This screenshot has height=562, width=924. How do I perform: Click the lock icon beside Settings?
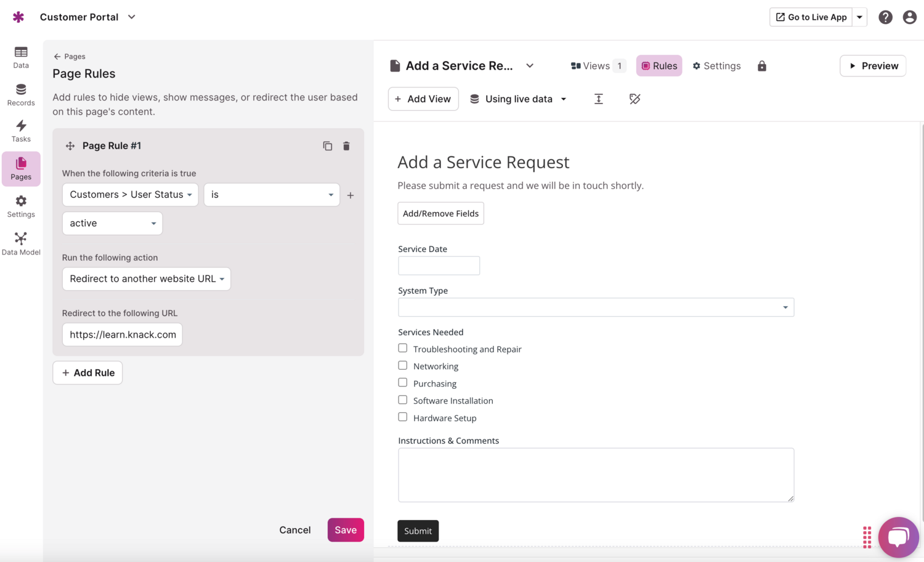(761, 66)
